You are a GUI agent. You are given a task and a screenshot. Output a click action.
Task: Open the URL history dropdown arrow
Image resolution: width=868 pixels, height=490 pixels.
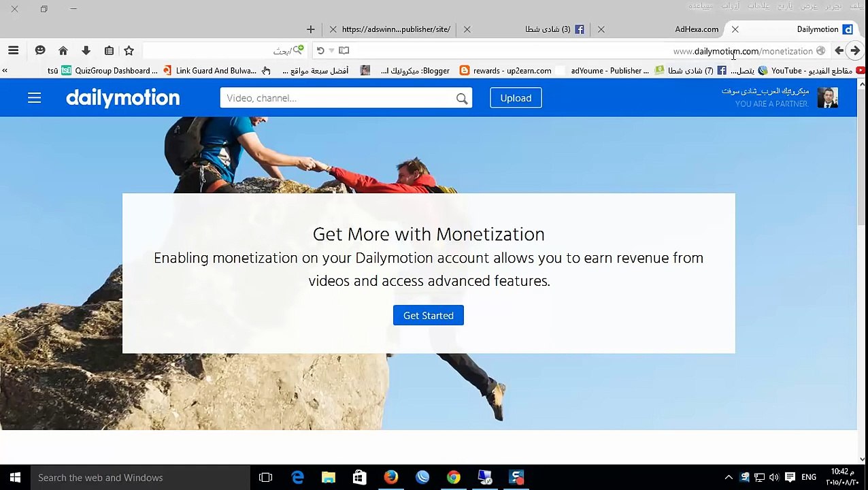click(331, 50)
